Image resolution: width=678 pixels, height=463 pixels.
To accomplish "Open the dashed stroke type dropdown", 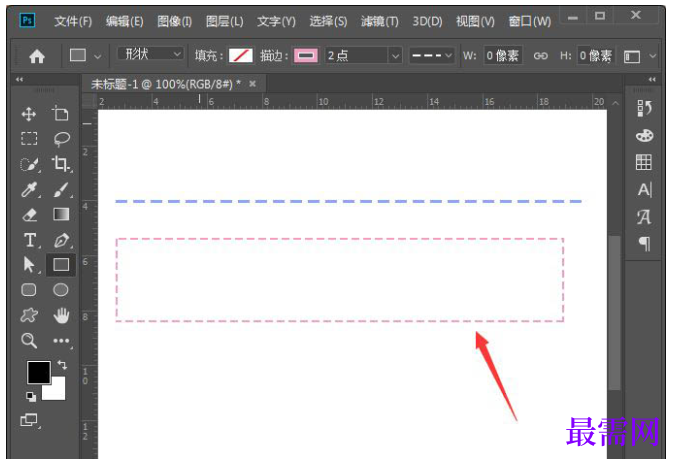I will tap(431, 55).
